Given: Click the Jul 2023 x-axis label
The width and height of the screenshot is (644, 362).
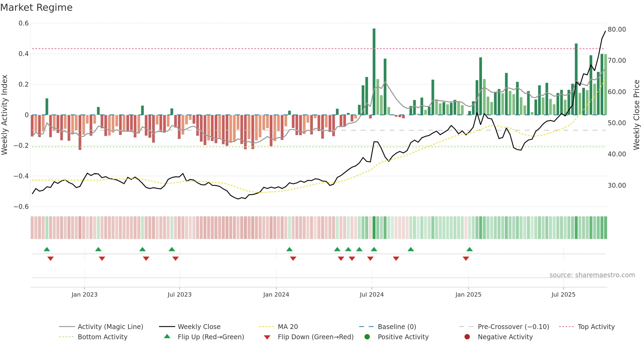Looking at the screenshot, I should pyautogui.click(x=180, y=294).
